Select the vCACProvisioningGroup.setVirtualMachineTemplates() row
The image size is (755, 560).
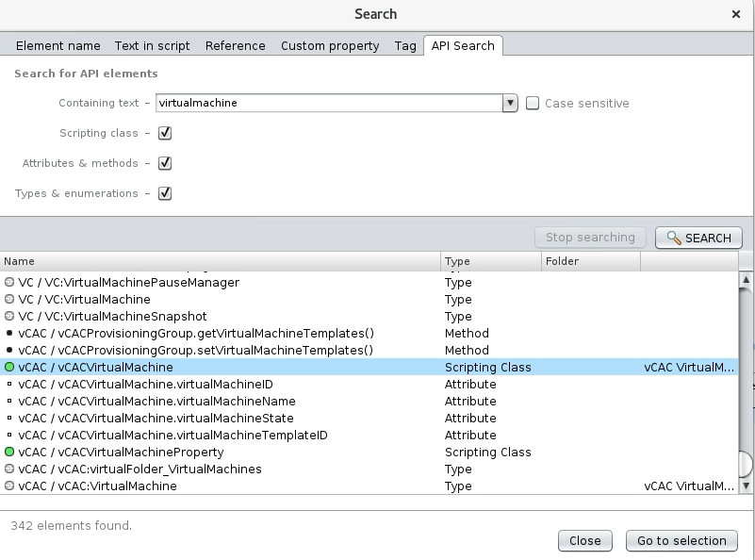(x=369, y=350)
